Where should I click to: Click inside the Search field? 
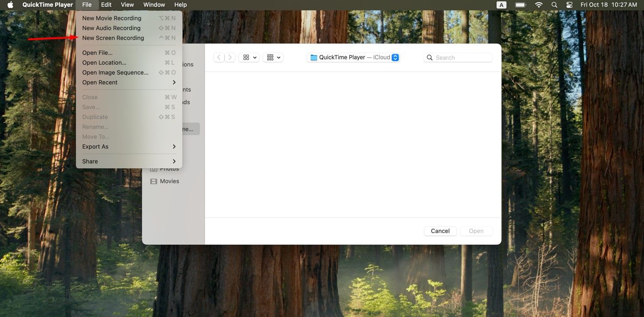pyautogui.click(x=458, y=57)
